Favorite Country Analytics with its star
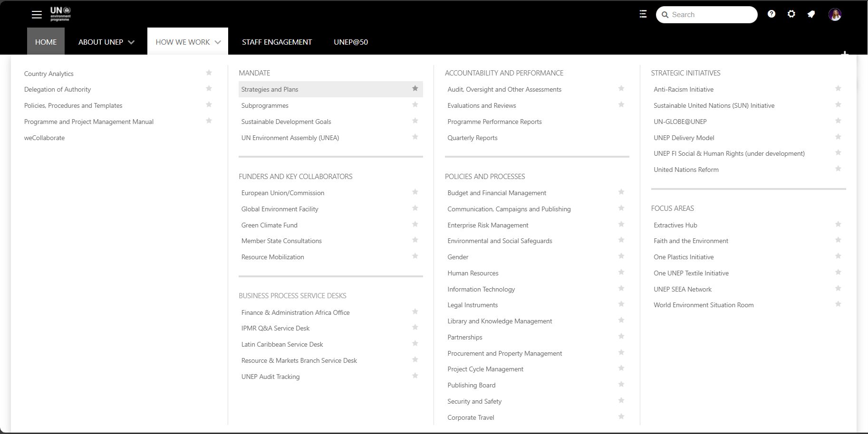This screenshot has height=434, width=868. (x=209, y=73)
